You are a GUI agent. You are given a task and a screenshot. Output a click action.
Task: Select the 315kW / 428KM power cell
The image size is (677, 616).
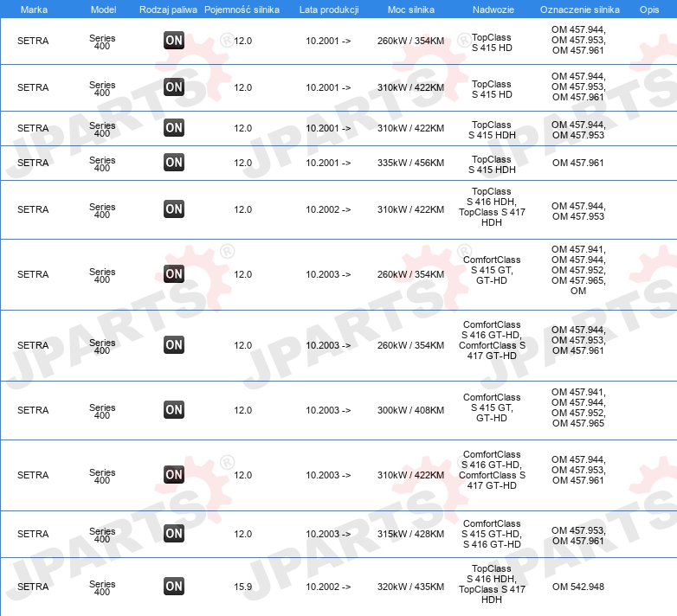tap(410, 534)
